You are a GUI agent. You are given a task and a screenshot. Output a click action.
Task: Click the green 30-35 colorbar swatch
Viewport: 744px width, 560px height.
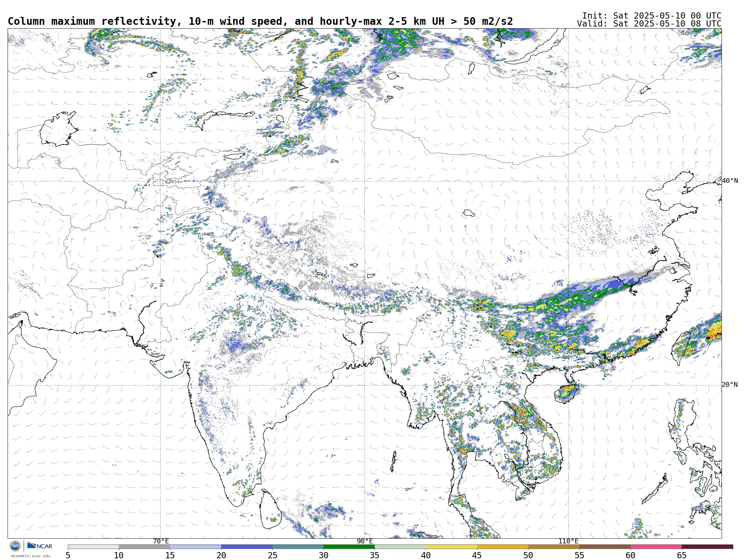coord(349,547)
